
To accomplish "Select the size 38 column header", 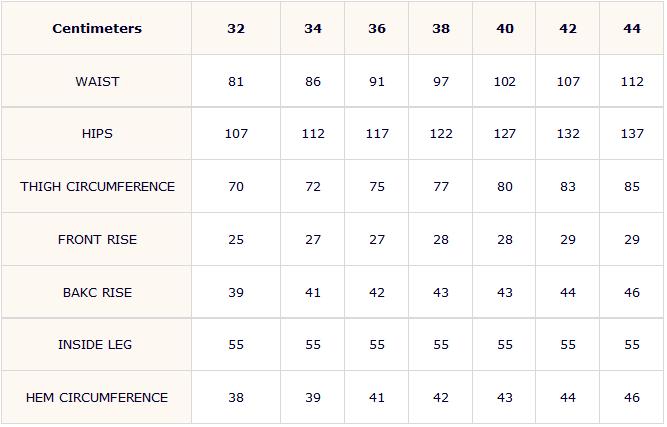I will coord(441,28).
